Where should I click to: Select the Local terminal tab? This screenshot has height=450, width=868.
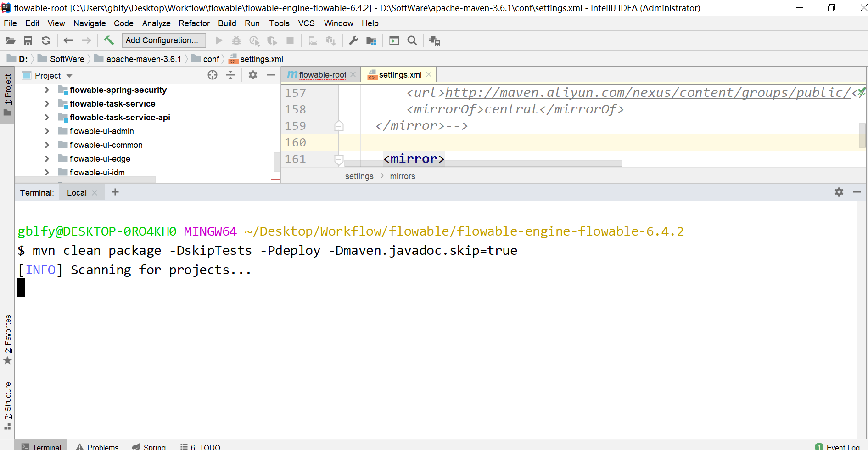(77, 193)
